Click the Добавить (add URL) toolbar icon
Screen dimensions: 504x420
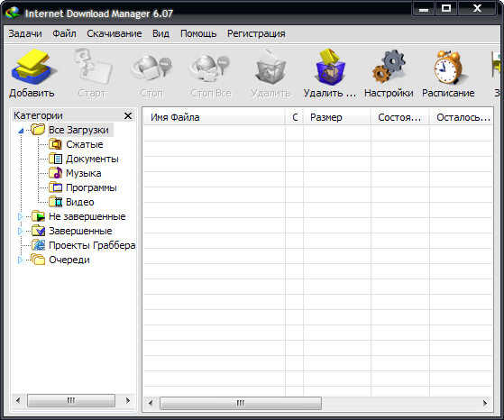point(33,67)
